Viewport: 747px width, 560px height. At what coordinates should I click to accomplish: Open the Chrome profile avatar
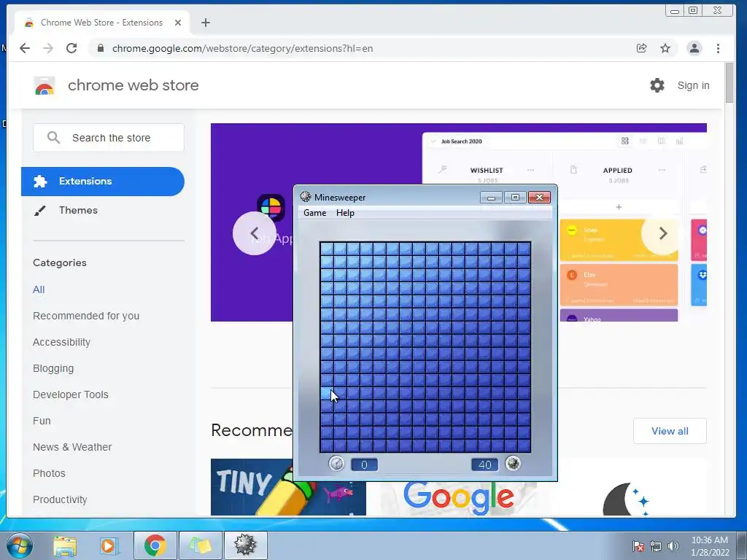[x=694, y=48]
